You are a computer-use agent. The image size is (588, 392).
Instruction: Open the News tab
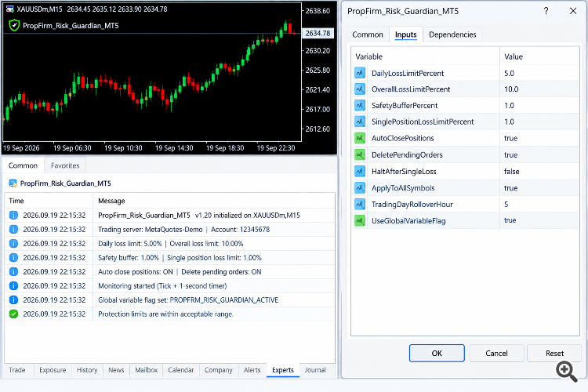[116, 370]
